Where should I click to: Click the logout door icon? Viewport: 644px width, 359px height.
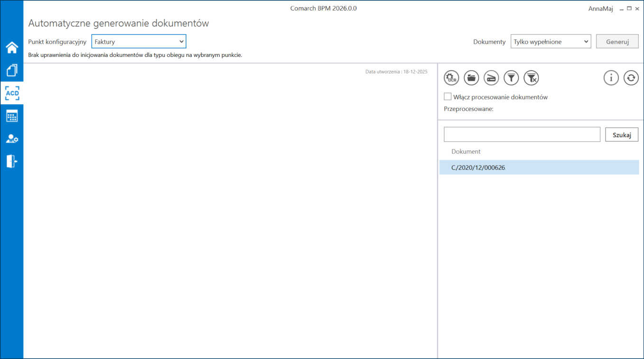(x=12, y=161)
